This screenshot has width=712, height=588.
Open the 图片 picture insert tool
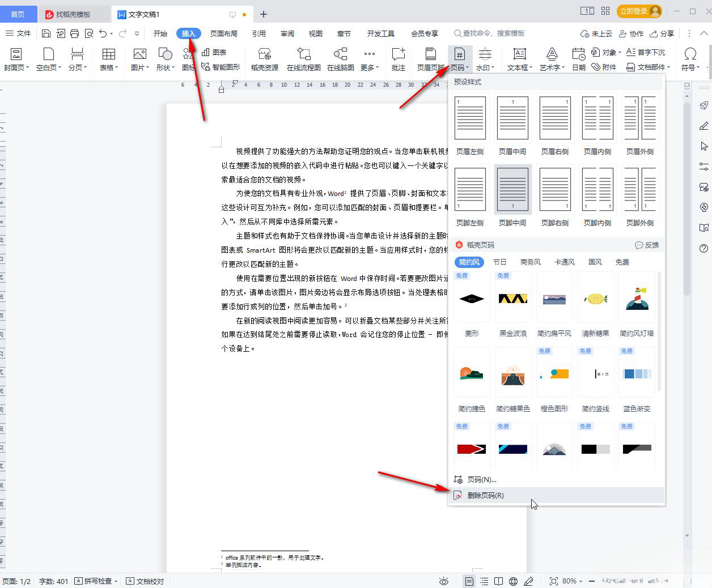pyautogui.click(x=139, y=59)
